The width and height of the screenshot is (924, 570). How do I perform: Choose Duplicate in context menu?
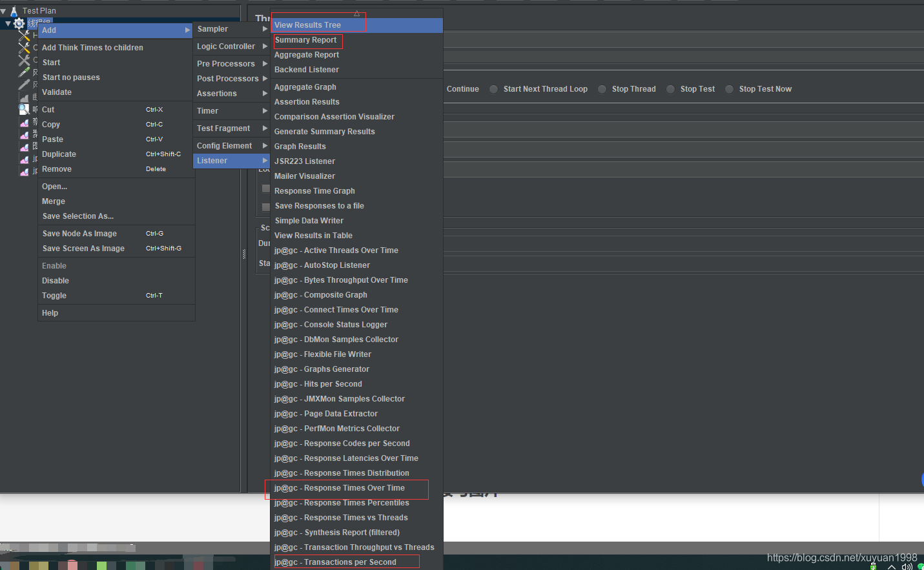tap(116, 154)
